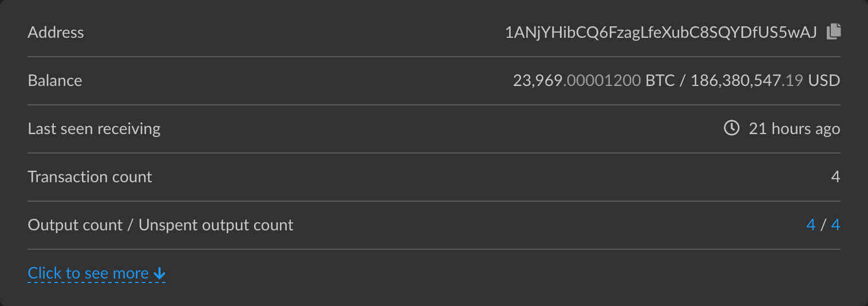Image resolution: width=868 pixels, height=306 pixels.
Task: Click the Transaction count value 4
Action: pos(835,176)
